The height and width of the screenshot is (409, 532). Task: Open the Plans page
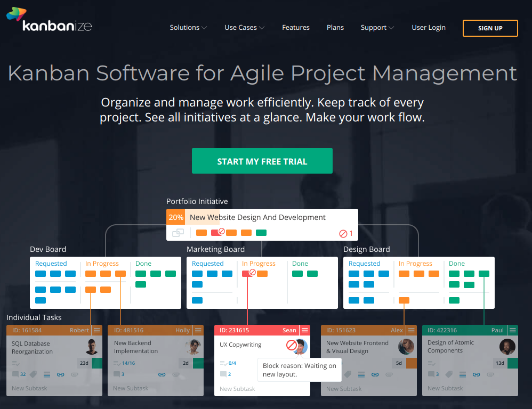coord(335,28)
